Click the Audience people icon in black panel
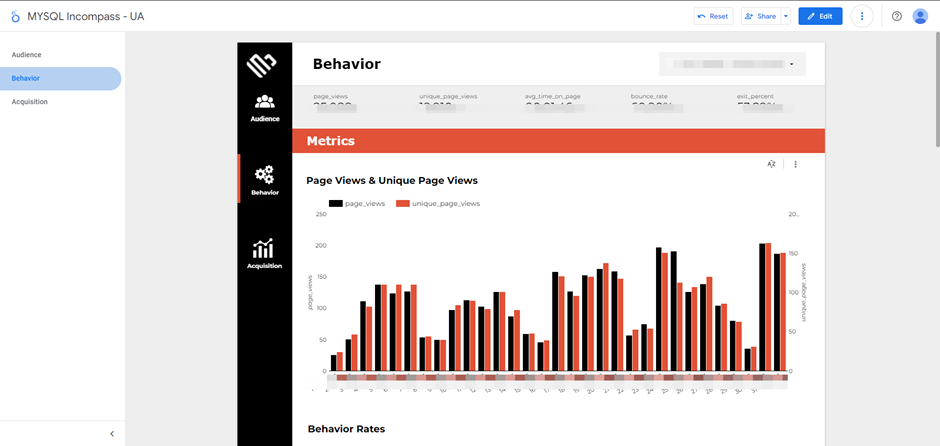Viewport: 940px width, 446px height. (264, 102)
